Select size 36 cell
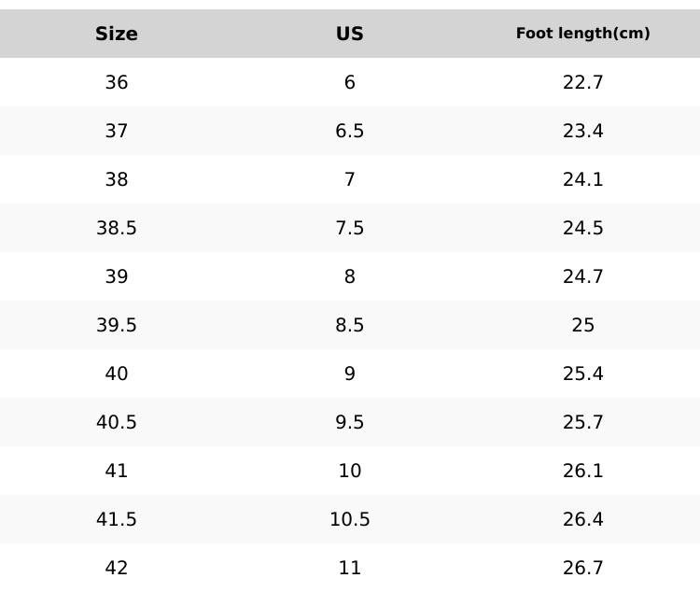Screen dimensions: 700x592 [x=117, y=82]
